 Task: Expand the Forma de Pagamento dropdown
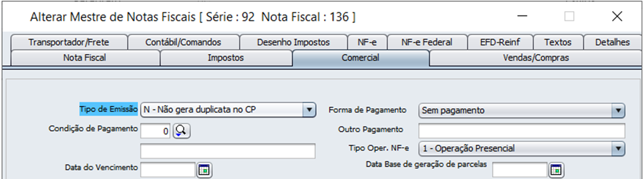point(619,110)
